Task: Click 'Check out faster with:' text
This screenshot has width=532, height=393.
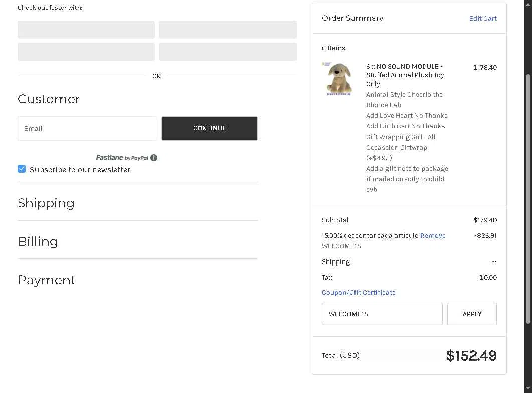Action: 50,8
